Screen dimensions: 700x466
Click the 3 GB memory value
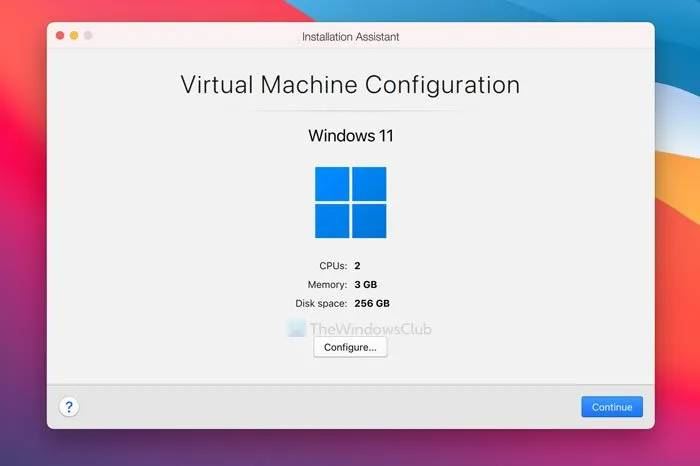point(368,284)
